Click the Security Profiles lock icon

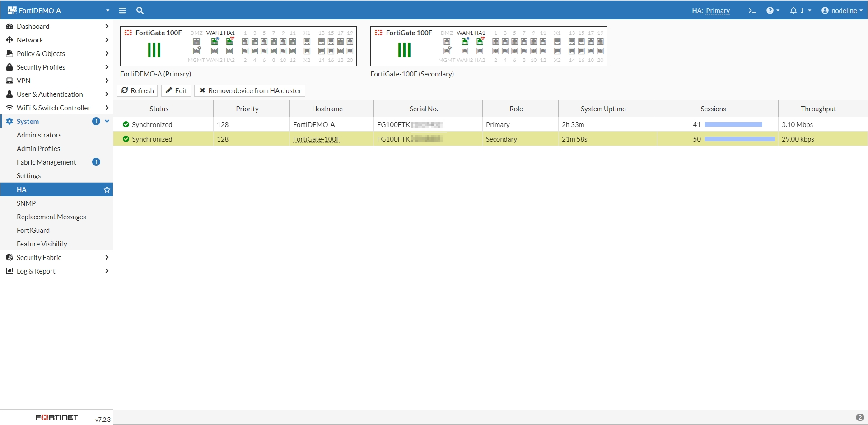9,67
